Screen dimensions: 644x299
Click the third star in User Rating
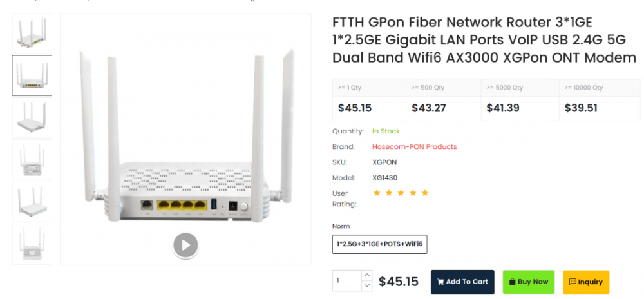click(401, 193)
